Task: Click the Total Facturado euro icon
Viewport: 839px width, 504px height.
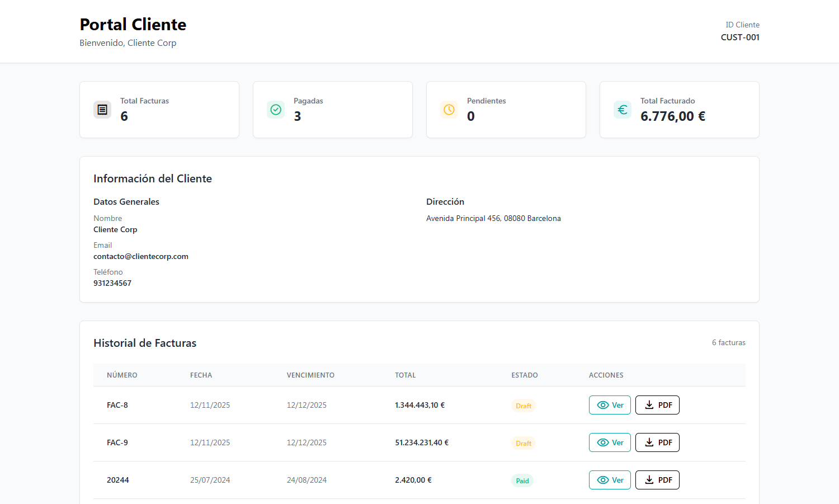Action: [x=623, y=110]
